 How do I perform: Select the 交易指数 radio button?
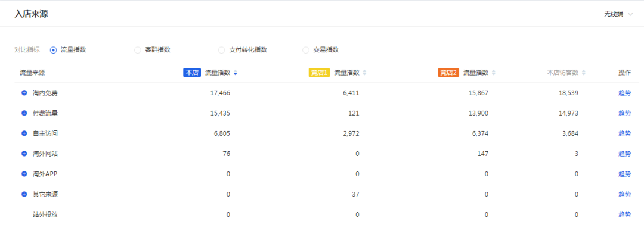305,50
